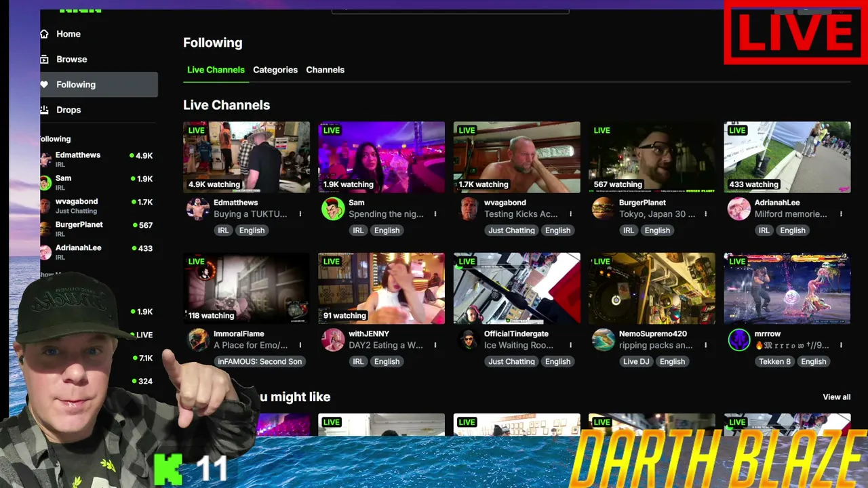Open Drops in the sidebar
Image resolution: width=868 pixels, height=488 pixels.
click(68, 110)
